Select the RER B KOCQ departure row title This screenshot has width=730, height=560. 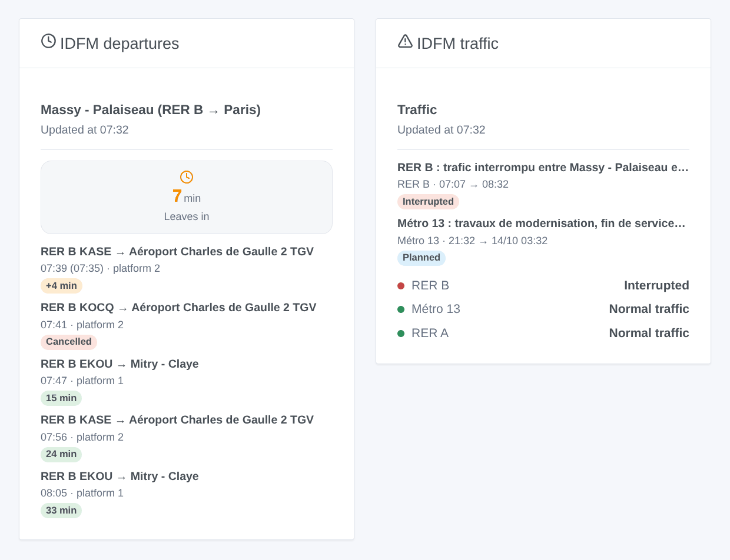coord(178,308)
